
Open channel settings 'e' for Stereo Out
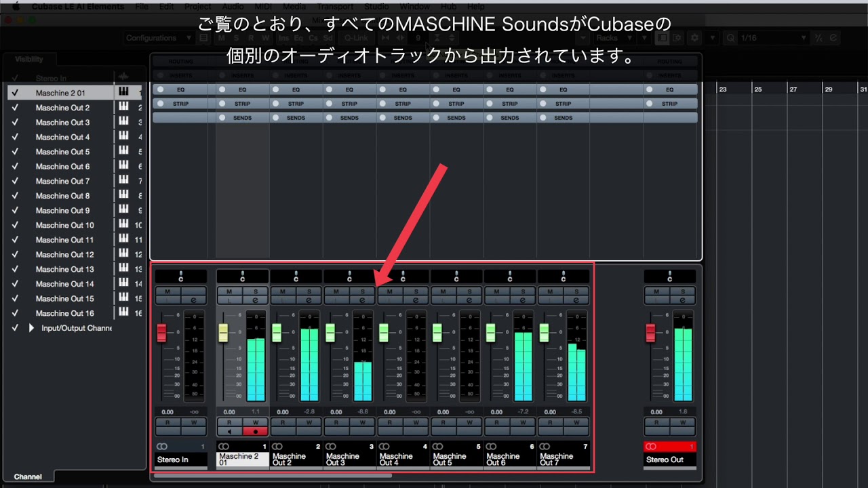click(x=683, y=300)
